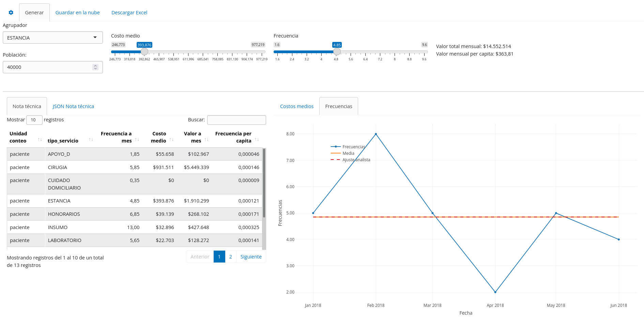This screenshot has height=329, width=644.
Task: Select the Frecuencias chart tab
Action: point(339,106)
